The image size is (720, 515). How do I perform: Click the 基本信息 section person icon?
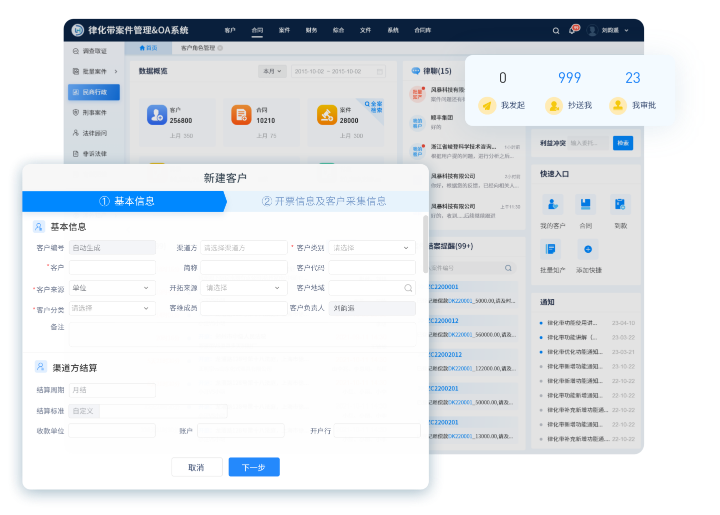click(39, 227)
